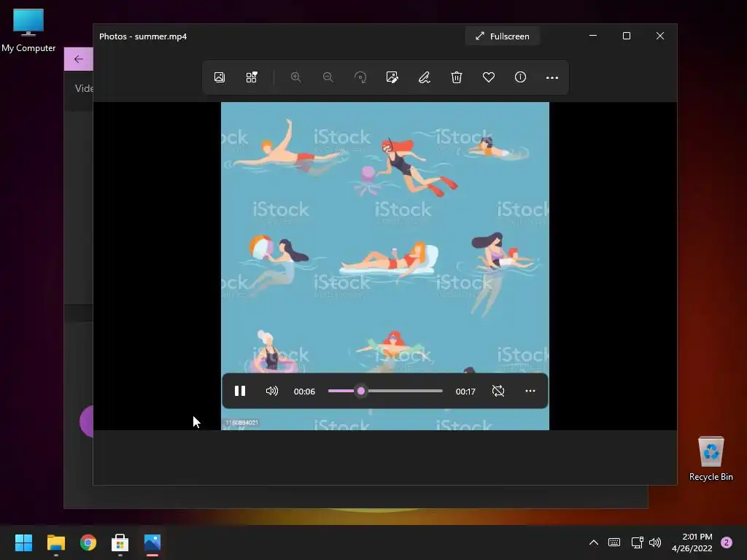Click the Photos app taskbar icon
Viewport: 747px width, 560px height.
click(x=152, y=542)
